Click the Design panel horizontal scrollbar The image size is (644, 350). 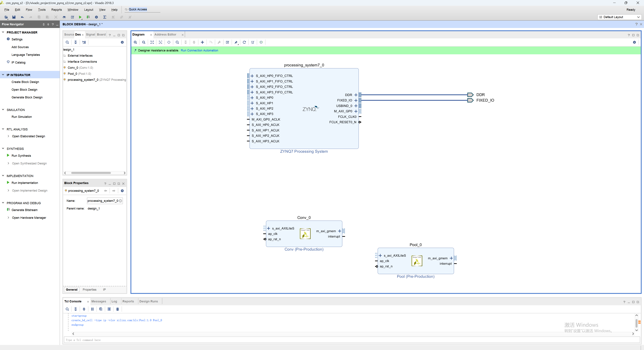point(91,173)
